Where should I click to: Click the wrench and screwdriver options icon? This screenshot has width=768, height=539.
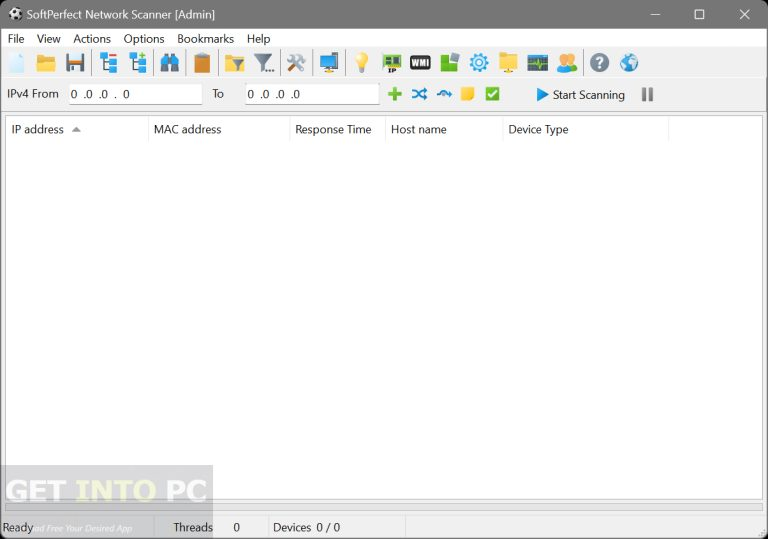(x=296, y=63)
